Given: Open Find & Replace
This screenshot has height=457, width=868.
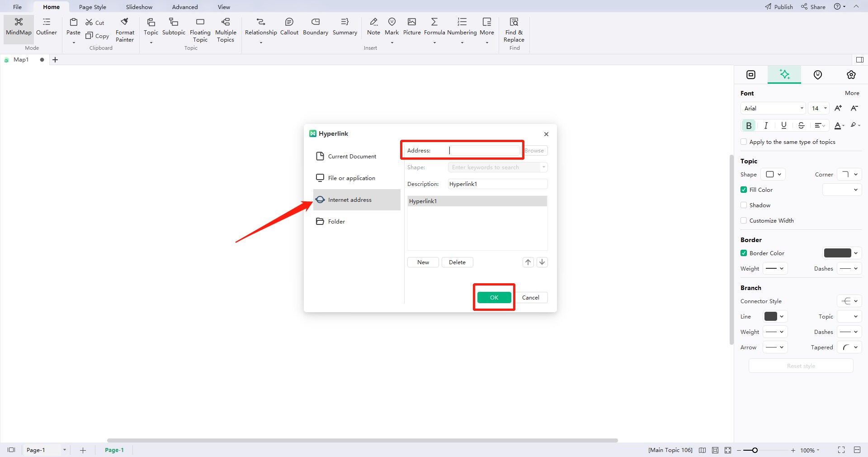Looking at the screenshot, I should [514, 30].
